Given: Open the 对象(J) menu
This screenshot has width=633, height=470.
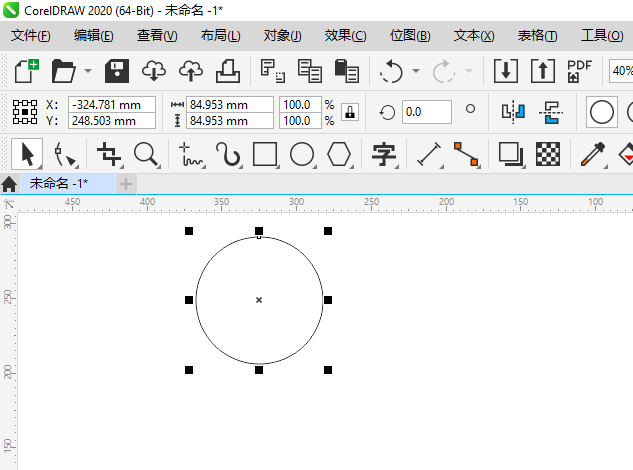Looking at the screenshot, I should pos(283,36).
